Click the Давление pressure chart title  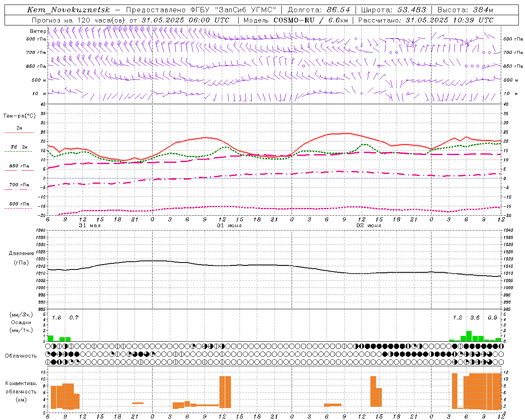pos(21,253)
